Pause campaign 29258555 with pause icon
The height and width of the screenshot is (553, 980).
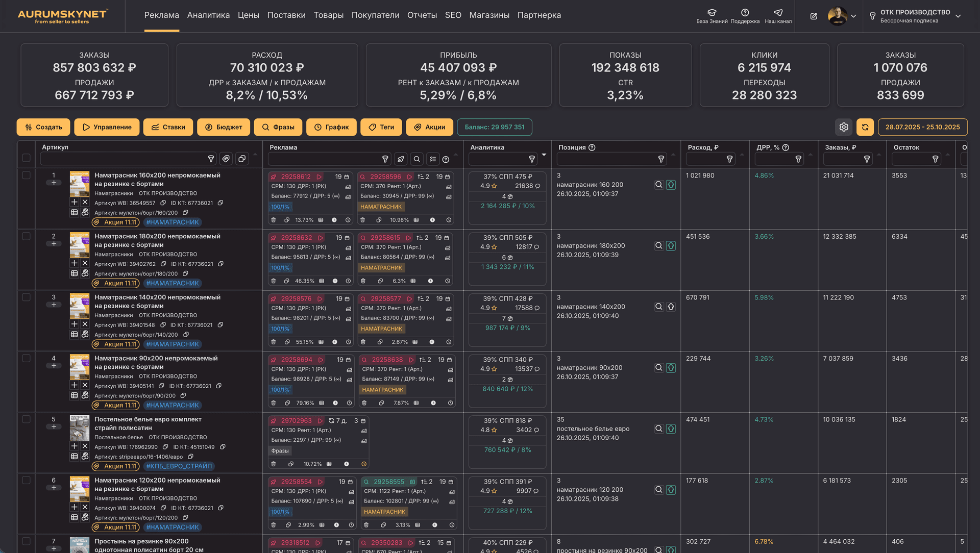click(412, 482)
